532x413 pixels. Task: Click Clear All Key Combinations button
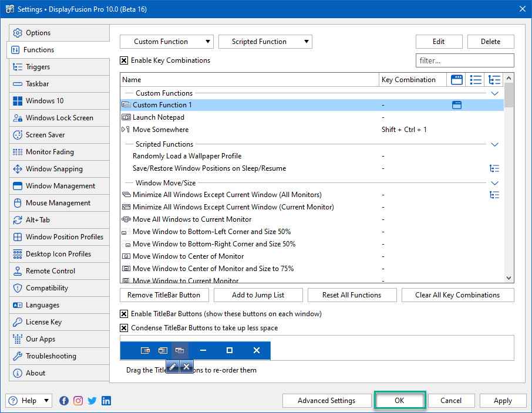tap(457, 295)
